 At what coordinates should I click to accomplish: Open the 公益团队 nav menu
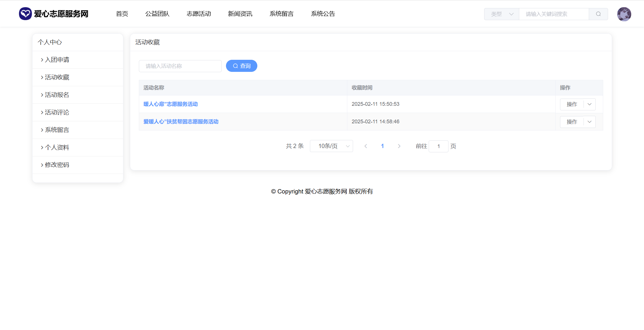[157, 14]
